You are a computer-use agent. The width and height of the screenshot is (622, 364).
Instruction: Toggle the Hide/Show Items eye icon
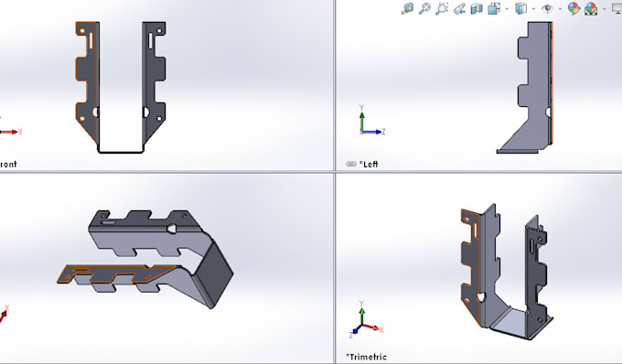pos(548,8)
